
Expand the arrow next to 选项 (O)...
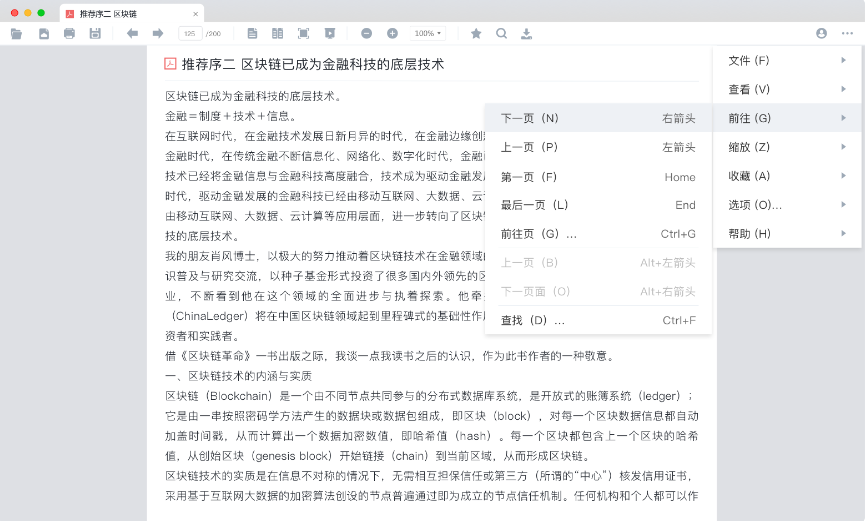(x=843, y=205)
